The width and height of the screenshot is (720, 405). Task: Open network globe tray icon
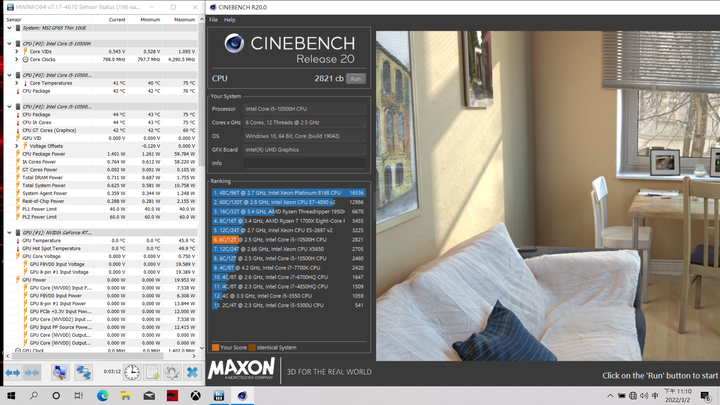click(x=633, y=396)
